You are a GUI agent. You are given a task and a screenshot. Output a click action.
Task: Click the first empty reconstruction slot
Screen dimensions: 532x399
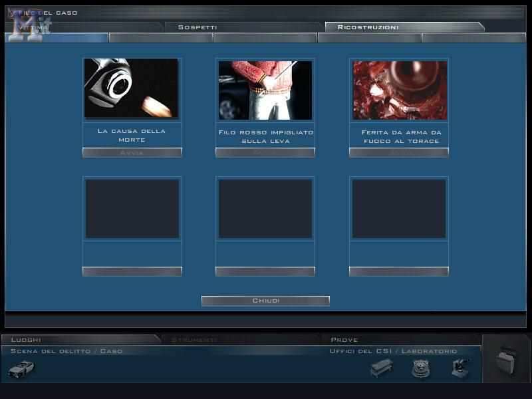tap(132, 208)
